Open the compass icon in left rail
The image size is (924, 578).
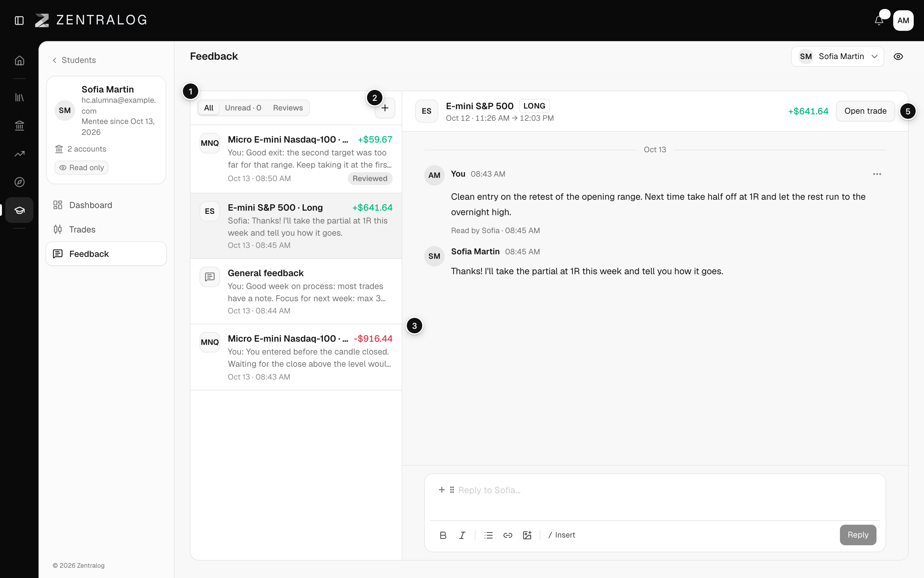click(20, 182)
